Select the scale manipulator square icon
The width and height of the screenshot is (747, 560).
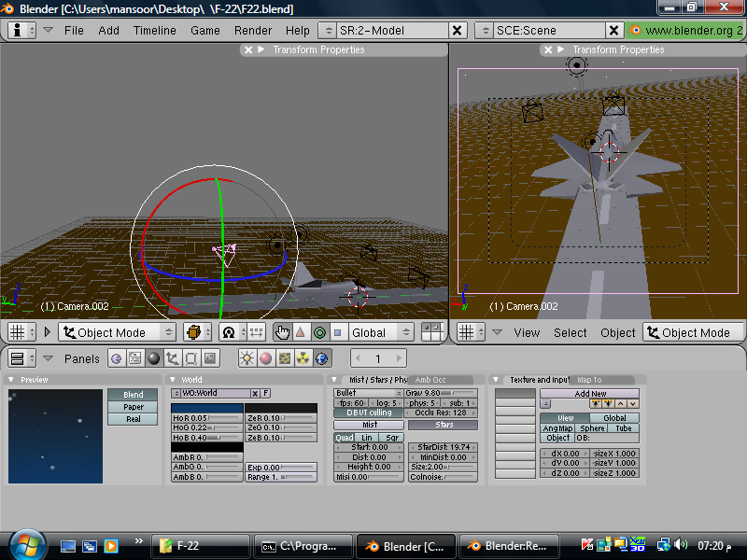tap(338, 332)
